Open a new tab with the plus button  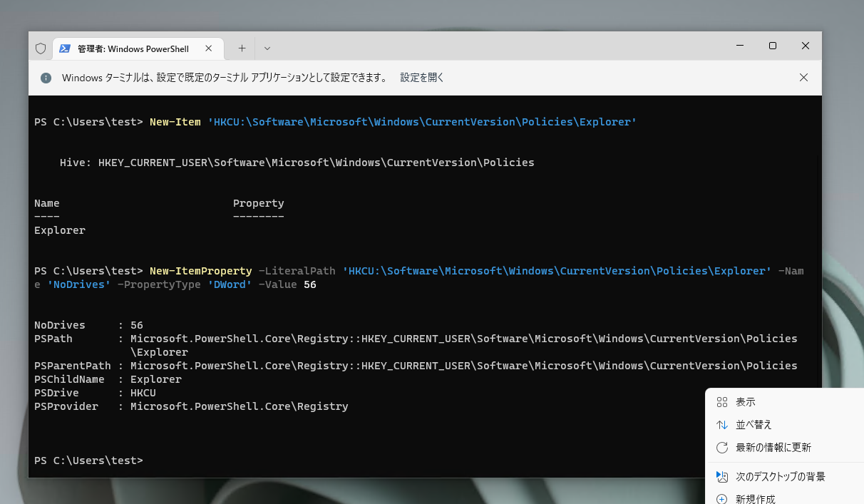[242, 48]
